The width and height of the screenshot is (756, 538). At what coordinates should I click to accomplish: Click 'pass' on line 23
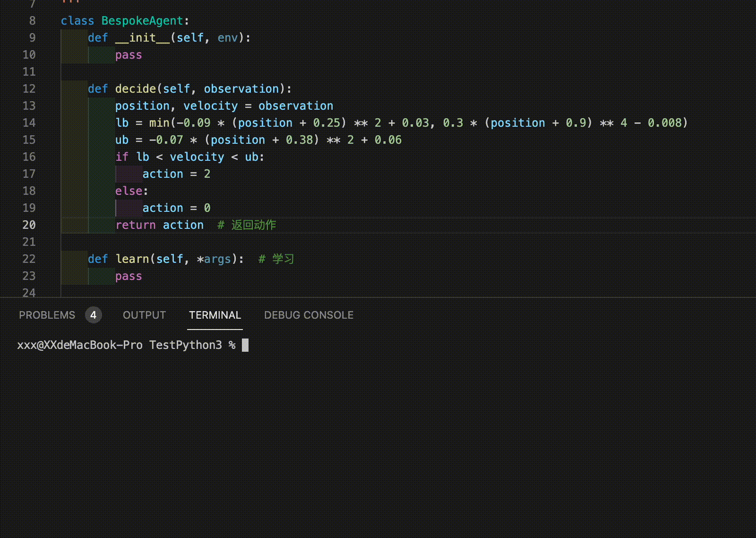coord(129,276)
